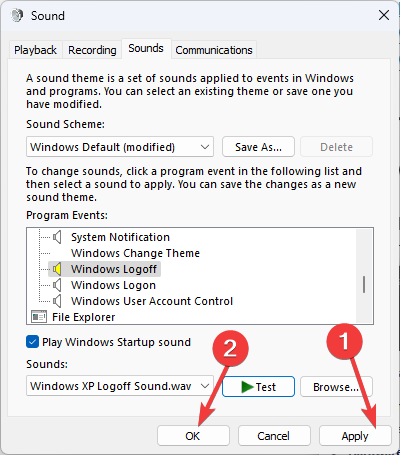Click the Sound dialog title bar icon
The height and width of the screenshot is (455, 400).
[x=17, y=15]
